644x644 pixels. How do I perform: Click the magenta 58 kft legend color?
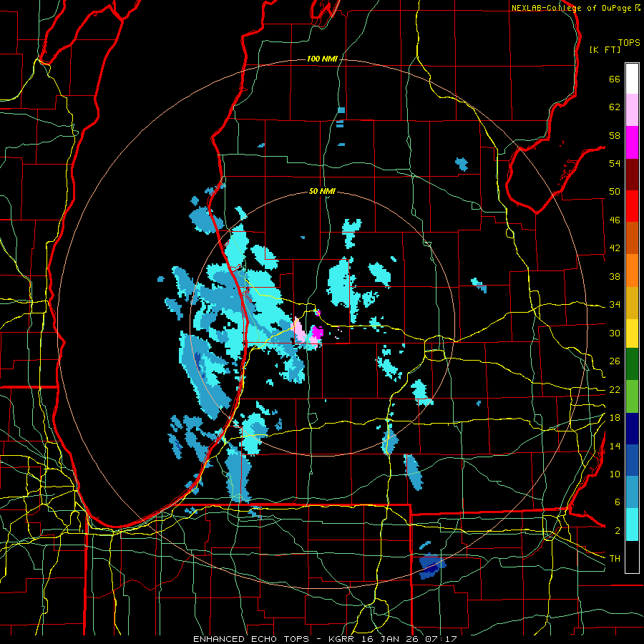click(x=632, y=142)
